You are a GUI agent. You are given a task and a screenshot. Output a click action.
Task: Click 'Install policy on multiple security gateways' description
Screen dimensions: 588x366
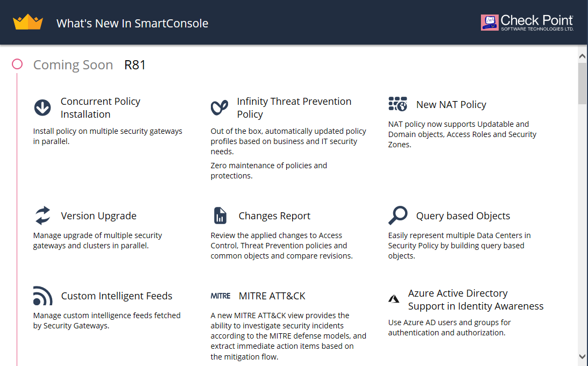click(108, 136)
